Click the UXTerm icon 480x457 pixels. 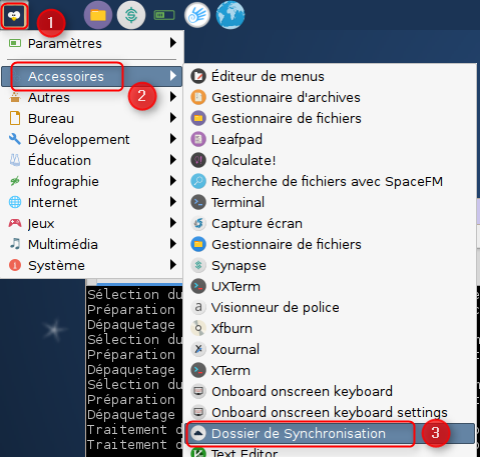click(198, 286)
